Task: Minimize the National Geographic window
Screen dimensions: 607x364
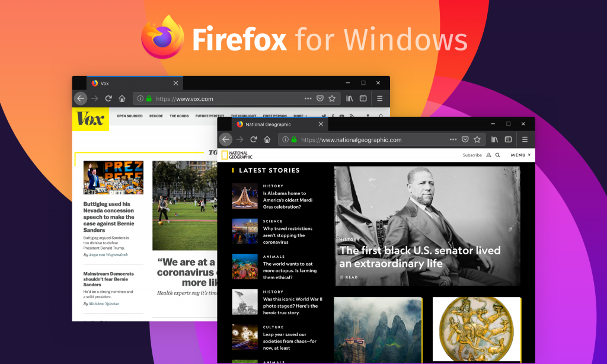Action: click(x=493, y=124)
